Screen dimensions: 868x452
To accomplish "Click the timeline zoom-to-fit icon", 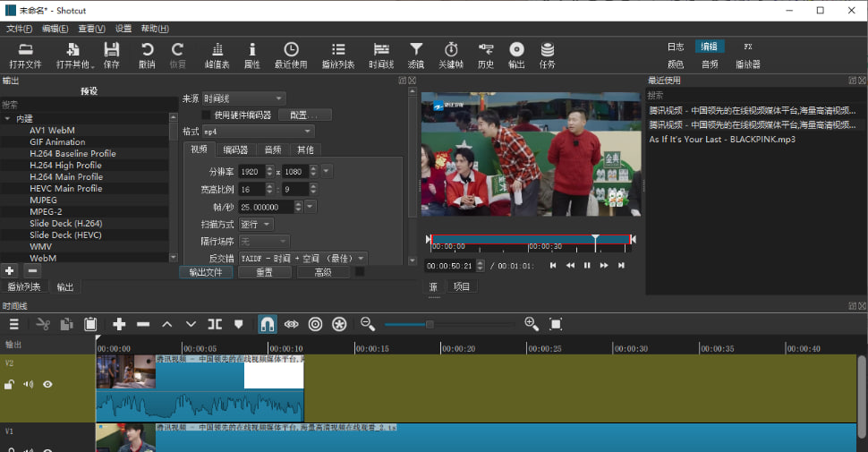I will tap(556, 324).
